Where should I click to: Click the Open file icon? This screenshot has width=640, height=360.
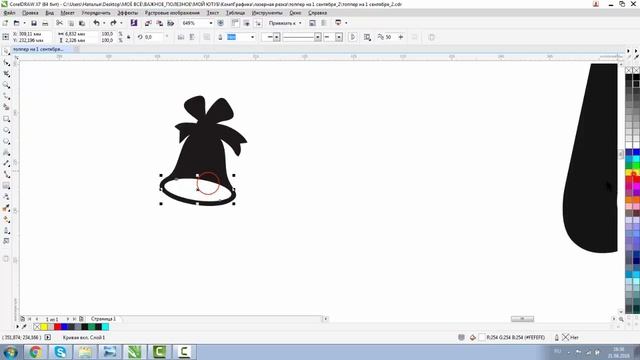coord(16,23)
